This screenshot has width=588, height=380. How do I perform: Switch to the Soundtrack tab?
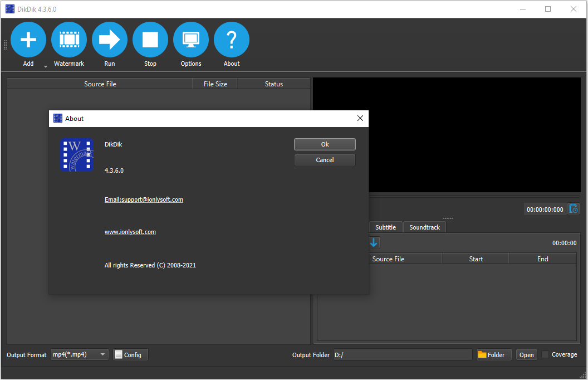point(424,227)
